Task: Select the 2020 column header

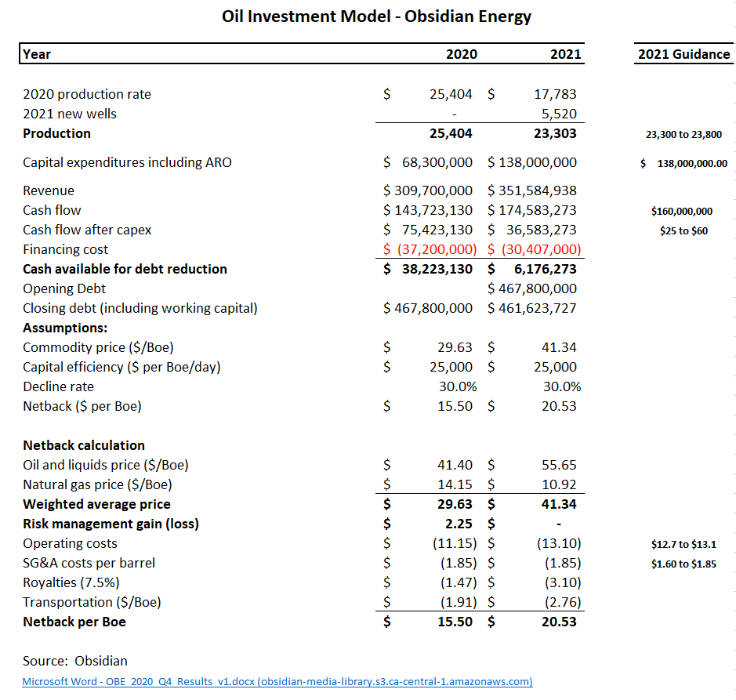Action: (x=461, y=54)
